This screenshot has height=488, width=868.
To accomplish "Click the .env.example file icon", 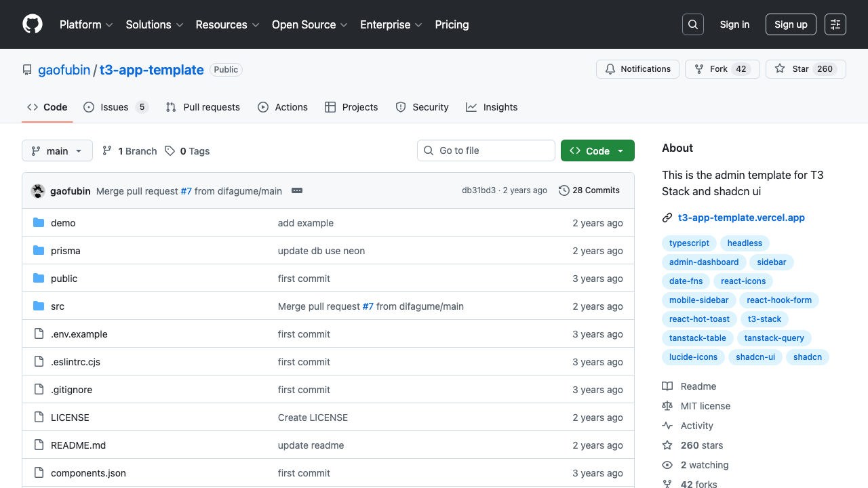I will tap(39, 334).
